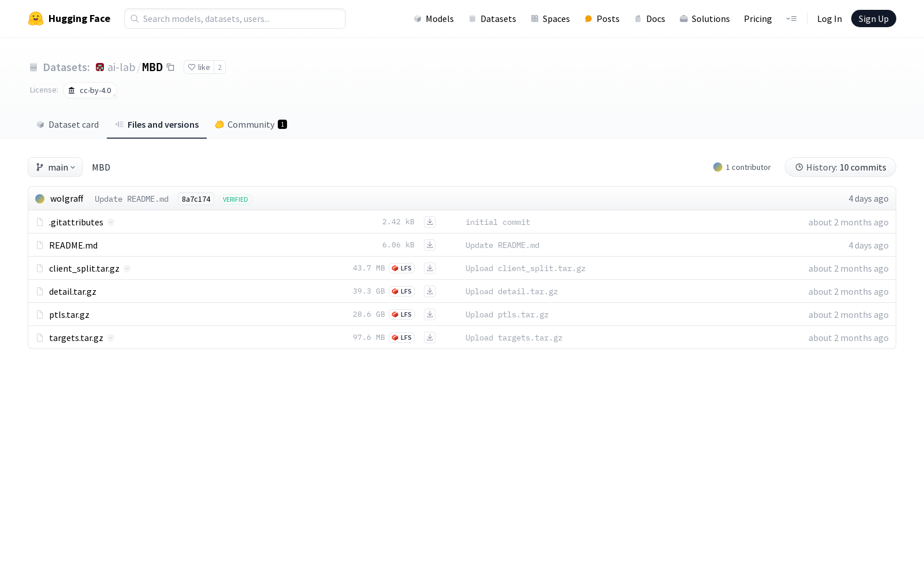The width and height of the screenshot is (924, 578).
Task: Expand the cc-by-4.0 license badge
Action: pos(90,91)
